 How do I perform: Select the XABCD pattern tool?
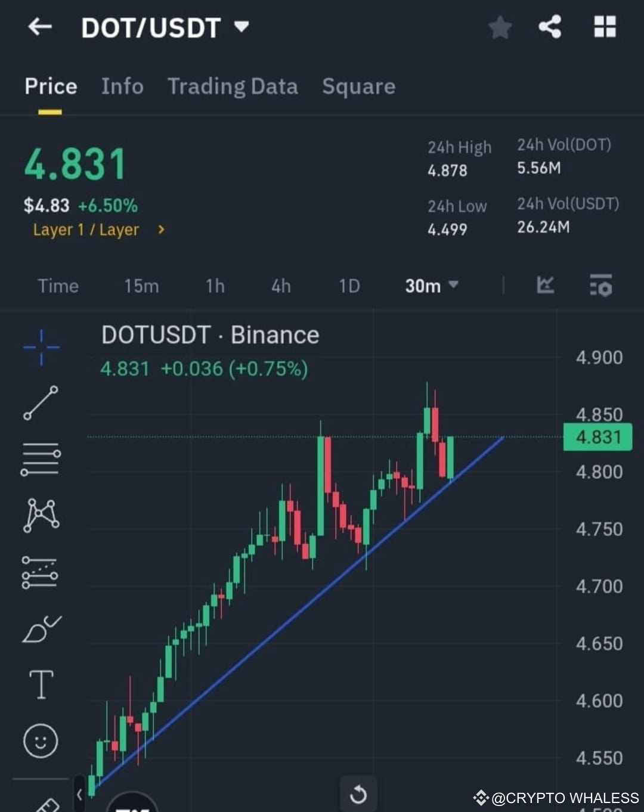41,516
